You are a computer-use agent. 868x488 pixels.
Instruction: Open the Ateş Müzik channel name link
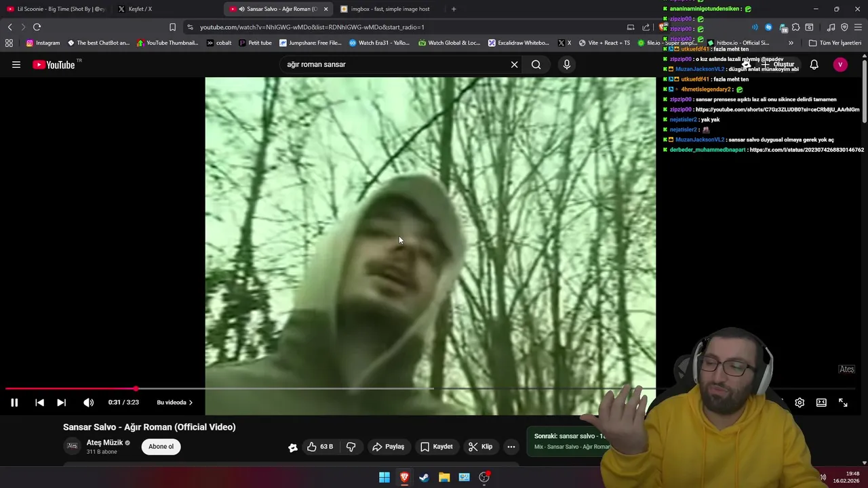tap(104, 443)
